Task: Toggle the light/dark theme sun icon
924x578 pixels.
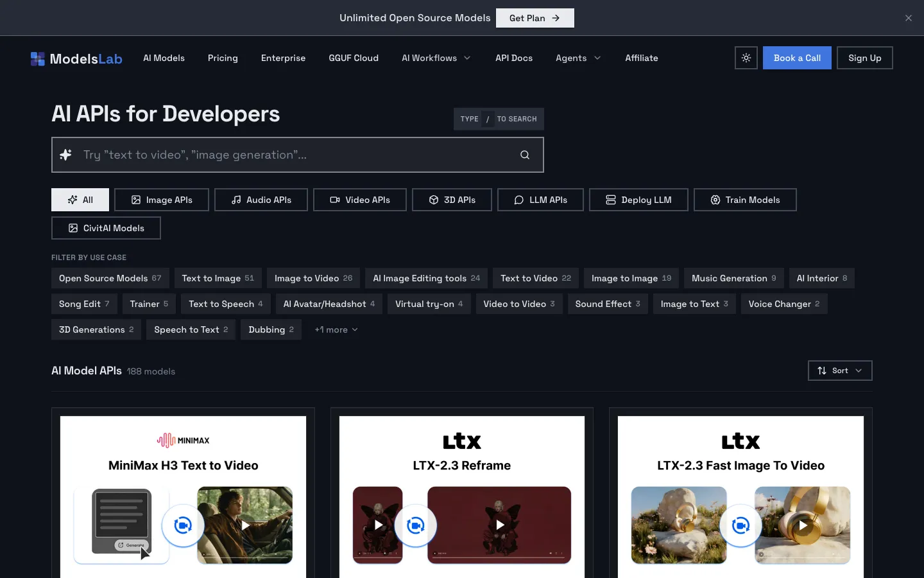Action: click(x=746, y=58)
